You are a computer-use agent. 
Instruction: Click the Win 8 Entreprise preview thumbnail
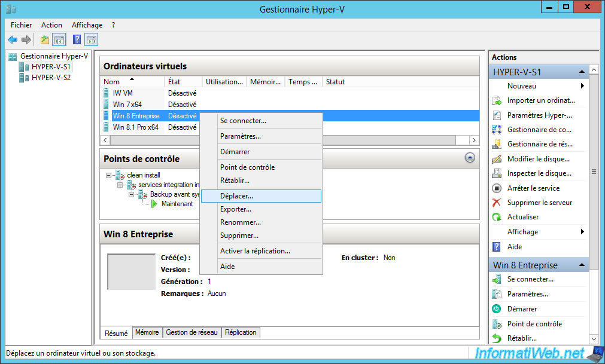pos(132,272)
